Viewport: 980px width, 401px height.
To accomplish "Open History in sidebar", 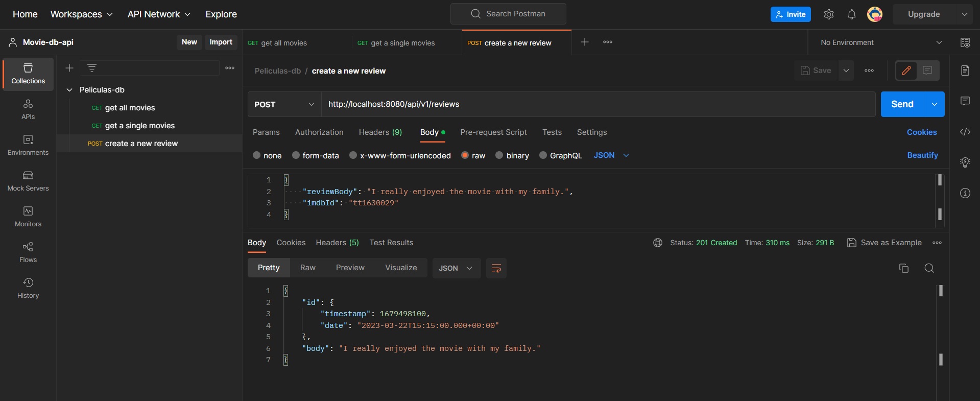I will 28,289.
